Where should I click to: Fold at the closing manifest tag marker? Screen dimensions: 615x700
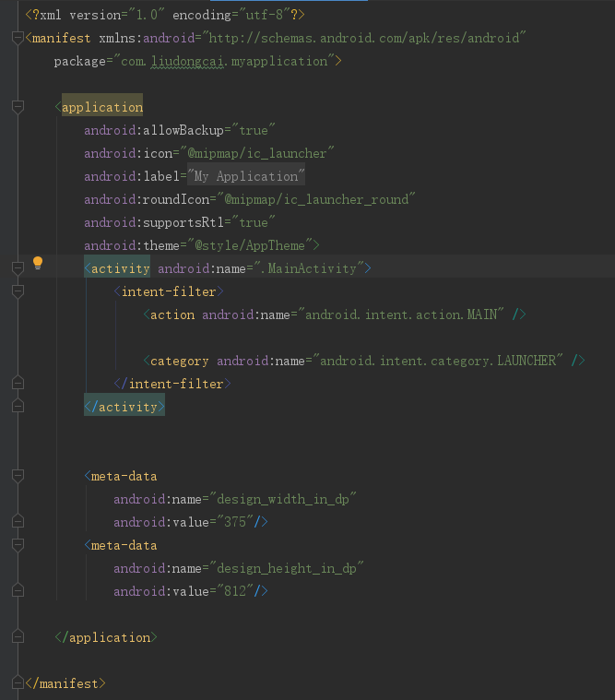[x=18, y=682]
